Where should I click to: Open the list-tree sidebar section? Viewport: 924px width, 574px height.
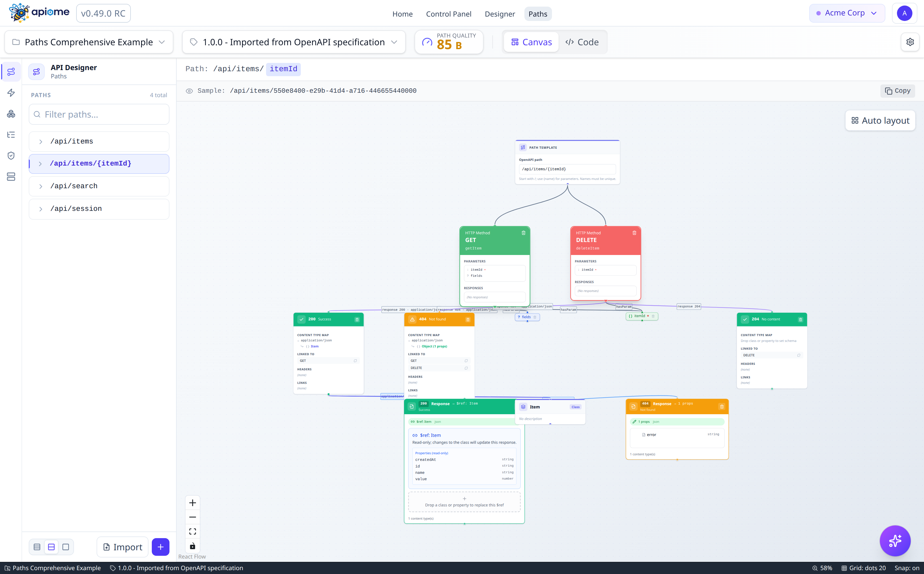[x=11, y=135]
